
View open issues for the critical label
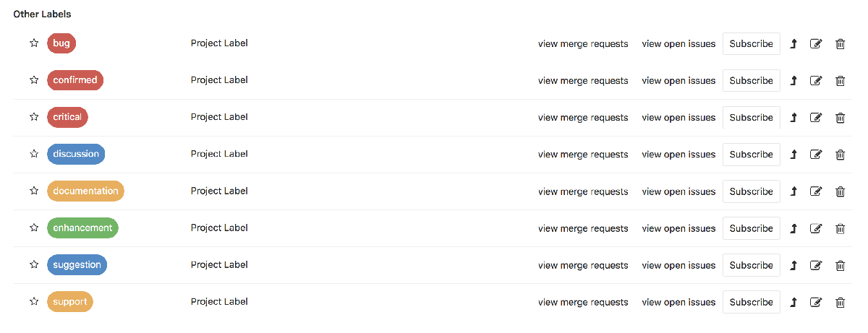[678, 118]
